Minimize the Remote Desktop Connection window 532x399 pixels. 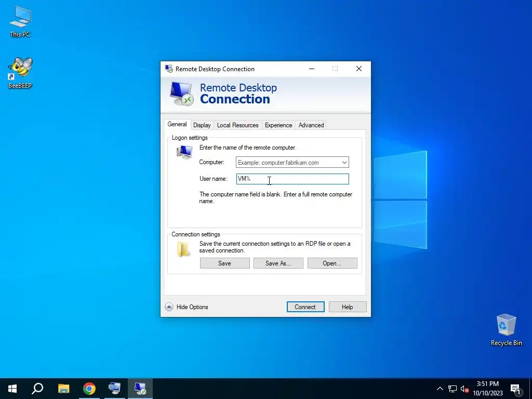click(312, 69)
